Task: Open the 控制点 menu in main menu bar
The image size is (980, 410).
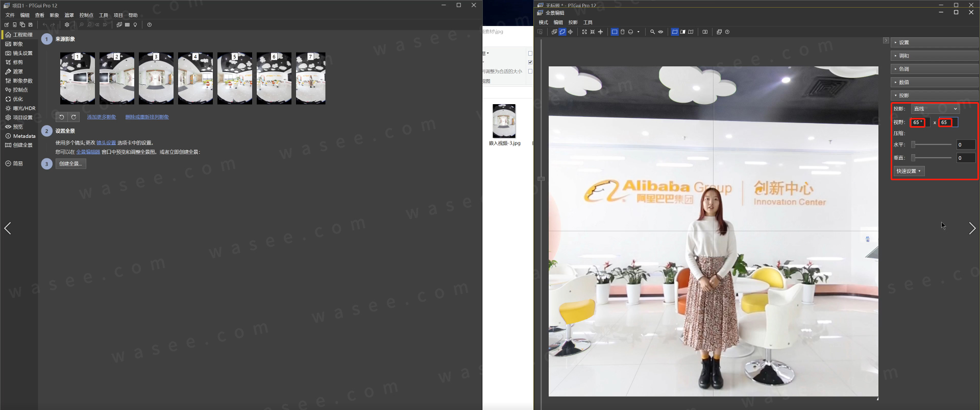Action: point(86,15)
